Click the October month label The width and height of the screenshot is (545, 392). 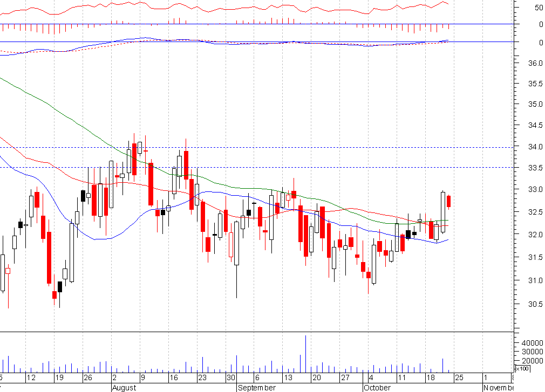point(377,388)
